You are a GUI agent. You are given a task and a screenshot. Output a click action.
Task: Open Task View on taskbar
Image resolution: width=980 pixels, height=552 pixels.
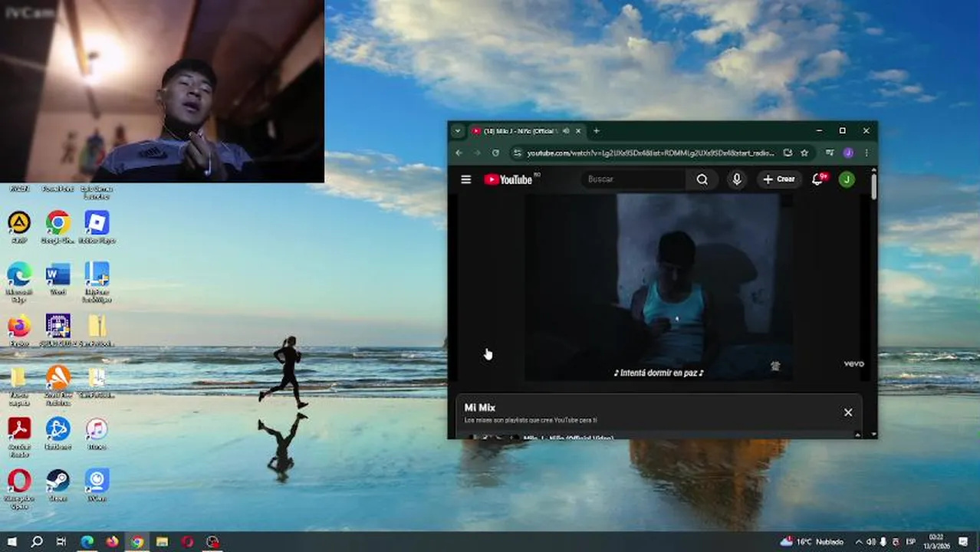61,542
